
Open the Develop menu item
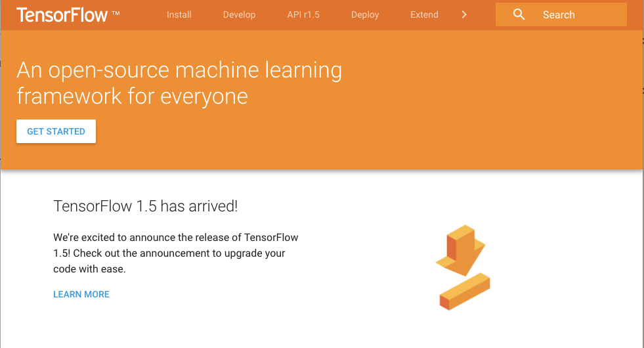tap(239, 15)
